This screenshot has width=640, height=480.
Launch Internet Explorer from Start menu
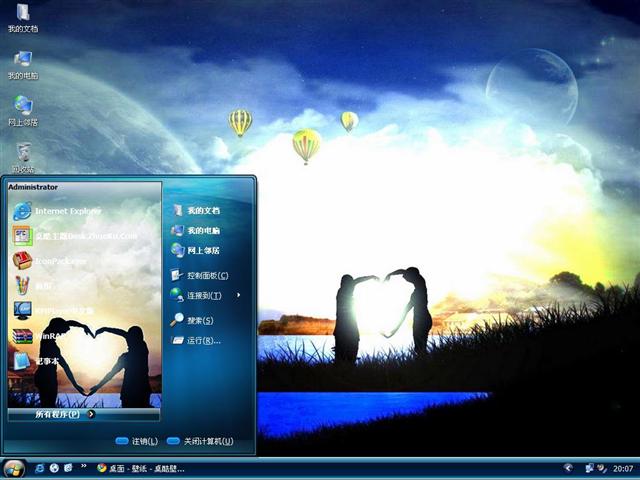pyautogui.click(x=57, y=211)
